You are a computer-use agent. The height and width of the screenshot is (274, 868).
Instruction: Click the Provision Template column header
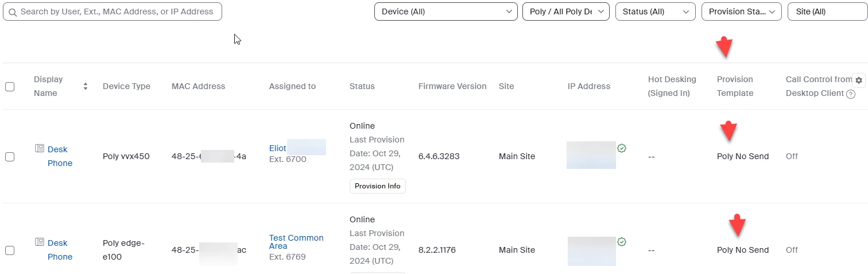tap(735, 86)
